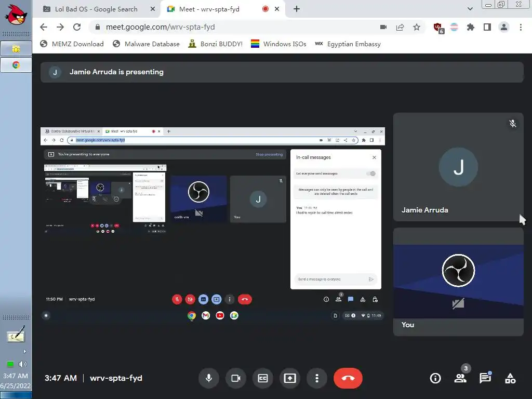Click the 3:47 AM system clock

[16, 376]
